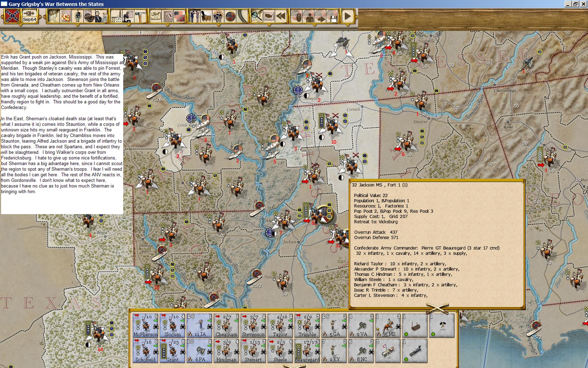Click the explosion battle report icon
The width and height of the screenshot is (588, 368).
(x=65, y=16)
